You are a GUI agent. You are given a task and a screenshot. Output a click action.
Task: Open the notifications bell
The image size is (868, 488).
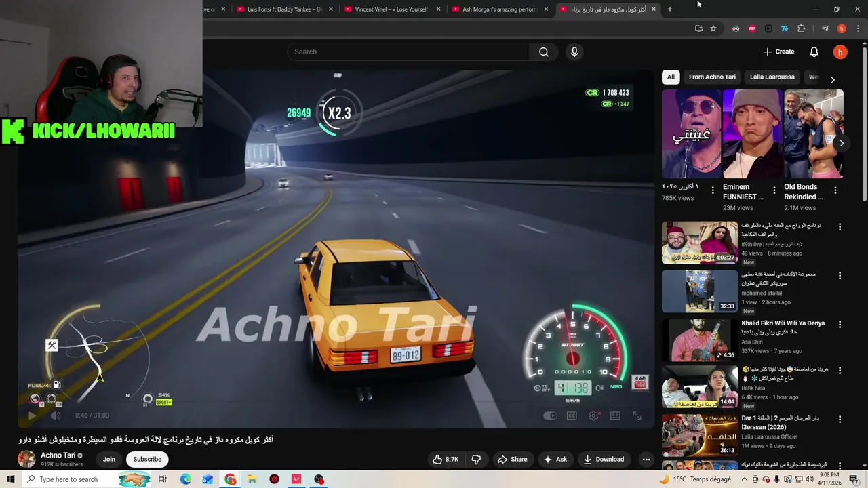pyautogui.click(x=814, y=52)
